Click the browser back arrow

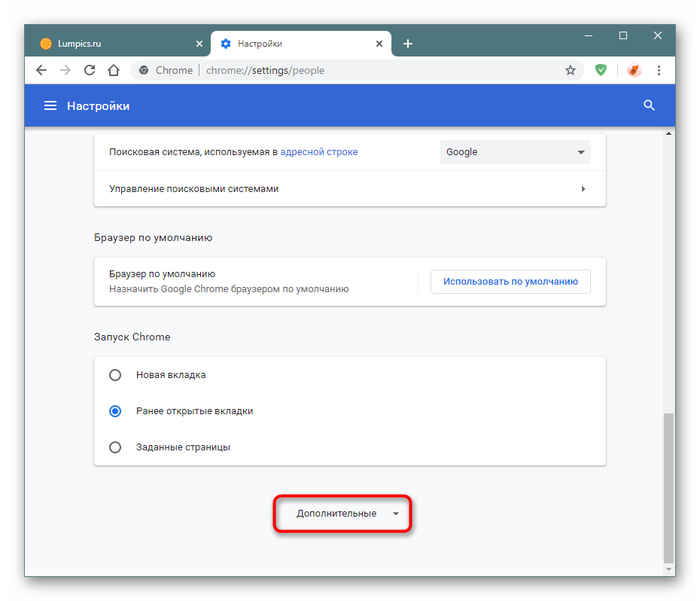tap(42, 70)
